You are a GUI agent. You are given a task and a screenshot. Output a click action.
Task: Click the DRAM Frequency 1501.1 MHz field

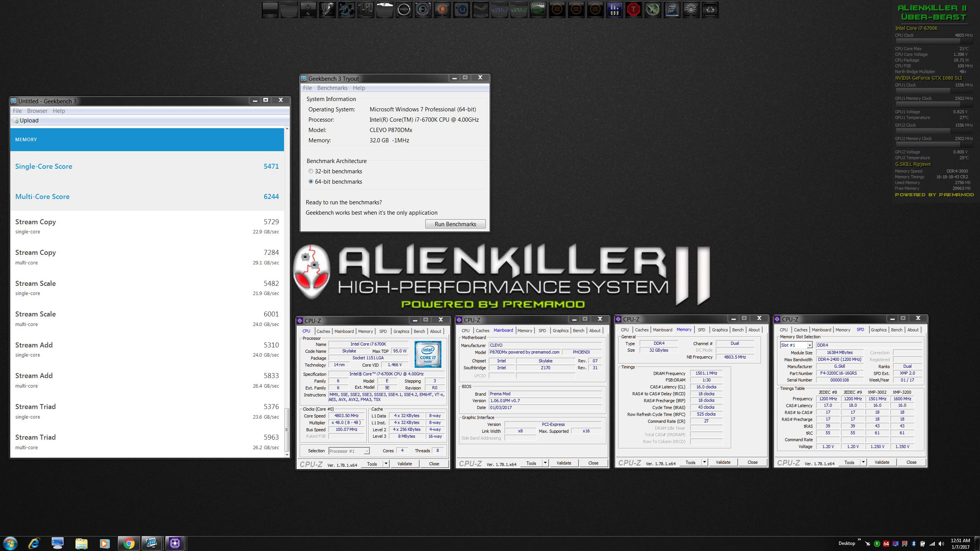[706, 373]
